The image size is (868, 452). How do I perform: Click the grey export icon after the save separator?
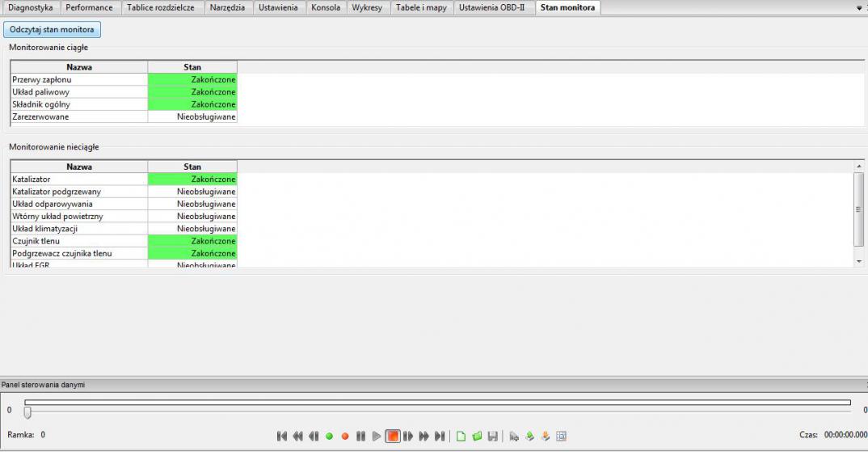coord(514,437)
